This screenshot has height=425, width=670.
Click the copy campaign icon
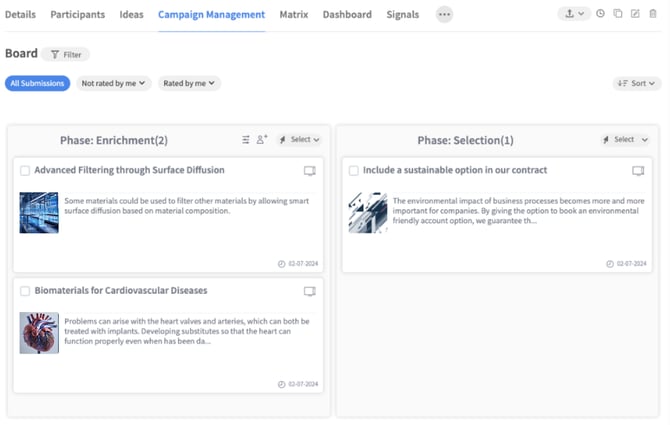[618, 14]
